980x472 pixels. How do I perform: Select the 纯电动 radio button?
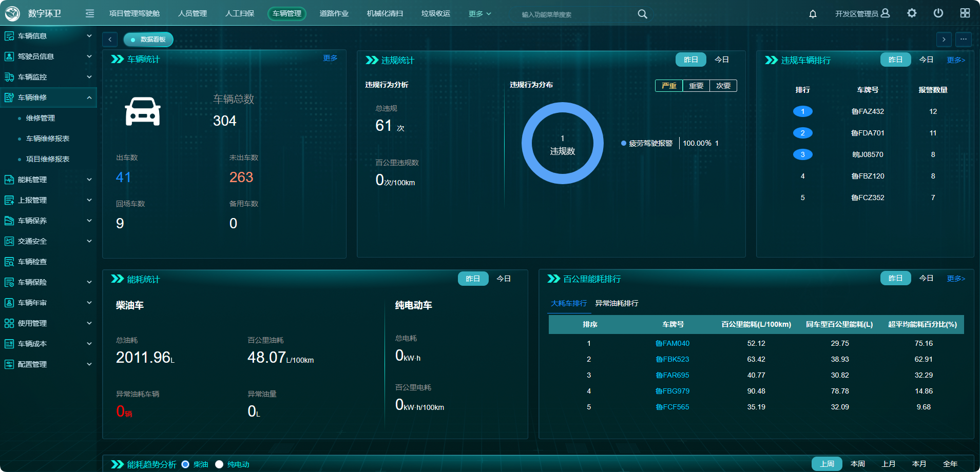pos(219,464)
